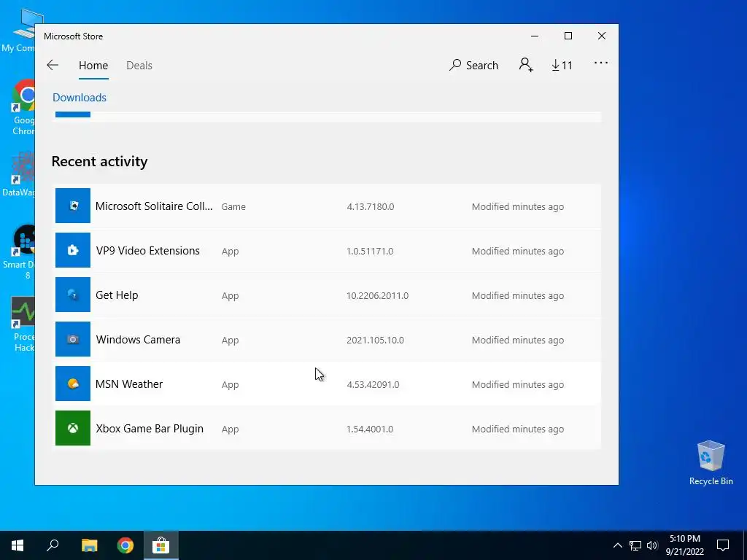747x560 pixels.
Task: Select the Smart Defrag 8 desktop shortcut
Action: [19, 252]
